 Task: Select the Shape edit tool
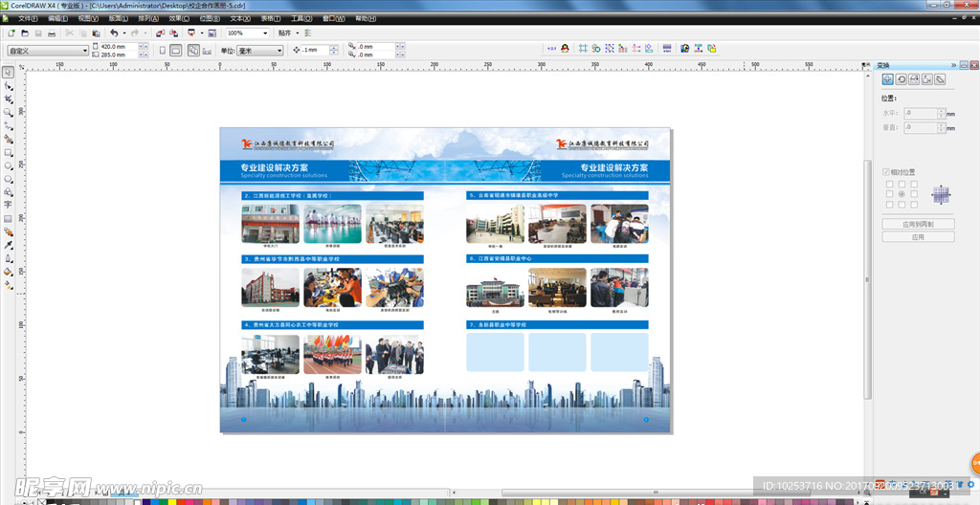tap(8, 86)
